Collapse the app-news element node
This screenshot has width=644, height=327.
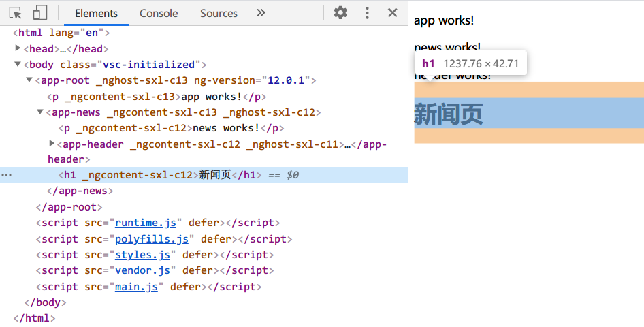pos(40,112)
